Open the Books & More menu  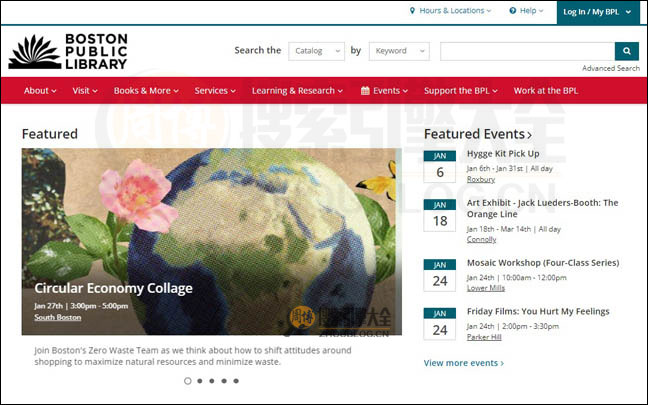(x=146, y=91)
